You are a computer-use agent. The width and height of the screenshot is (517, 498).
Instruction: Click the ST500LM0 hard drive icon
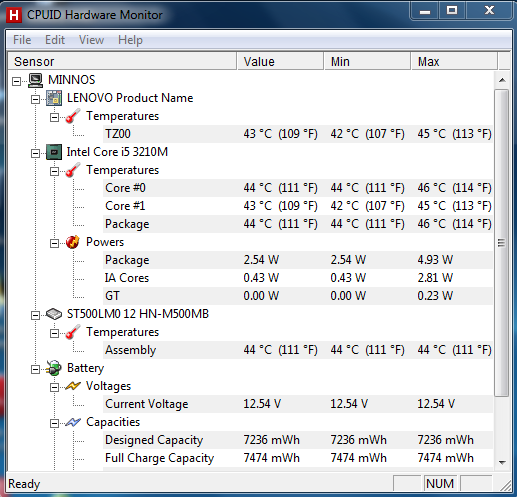coord(54,314)
